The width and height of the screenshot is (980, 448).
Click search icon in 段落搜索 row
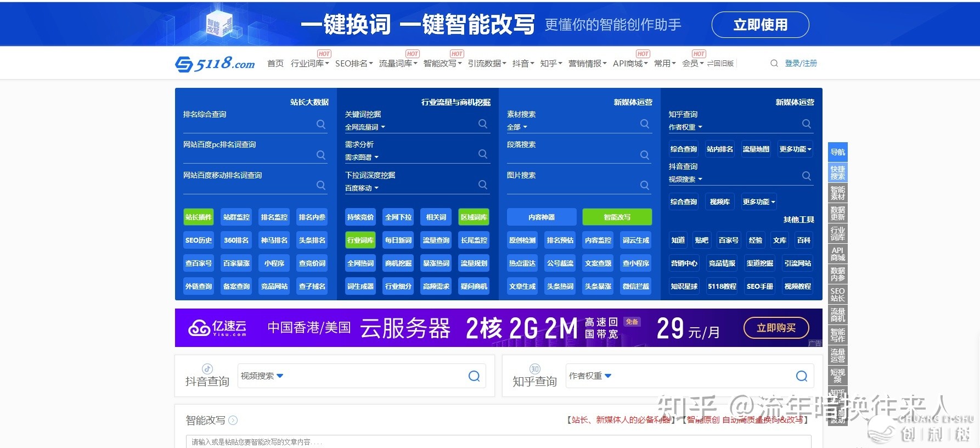click(645, 155)
